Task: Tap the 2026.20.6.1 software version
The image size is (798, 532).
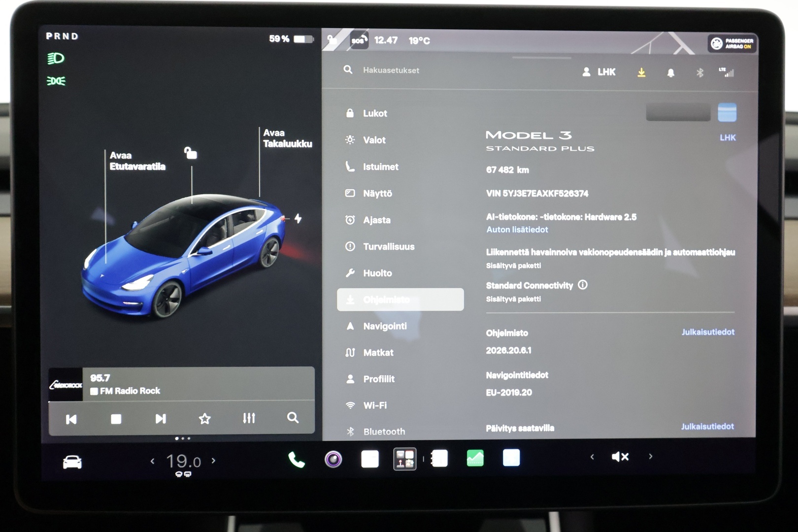Action: pos(508,350)
